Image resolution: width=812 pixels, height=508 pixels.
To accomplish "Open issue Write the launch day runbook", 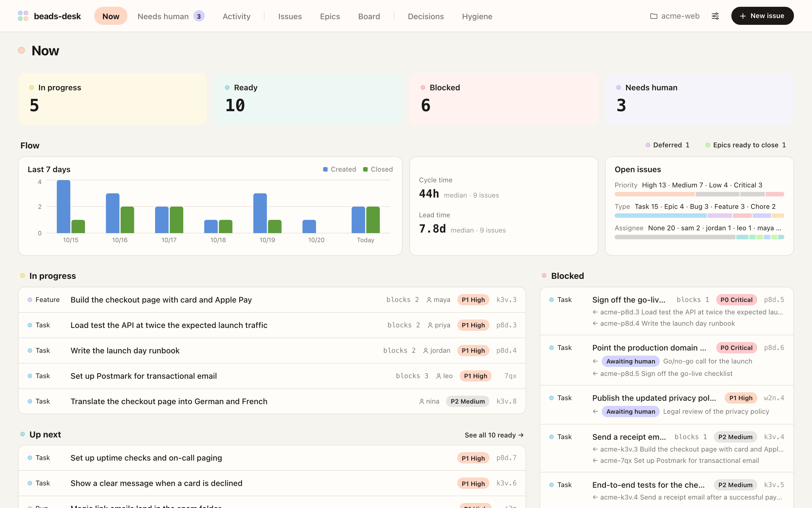I will (272, 351).
